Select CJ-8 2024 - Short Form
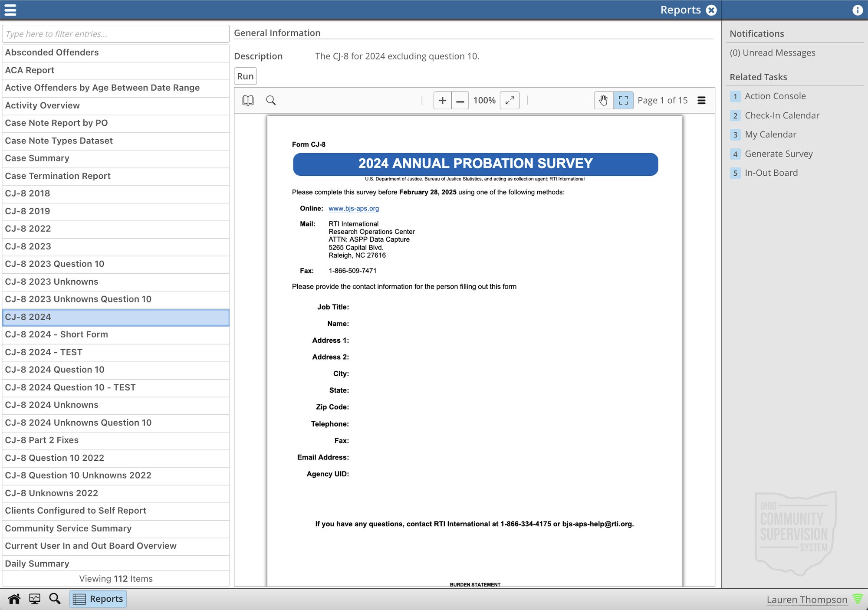 point(116,335)
